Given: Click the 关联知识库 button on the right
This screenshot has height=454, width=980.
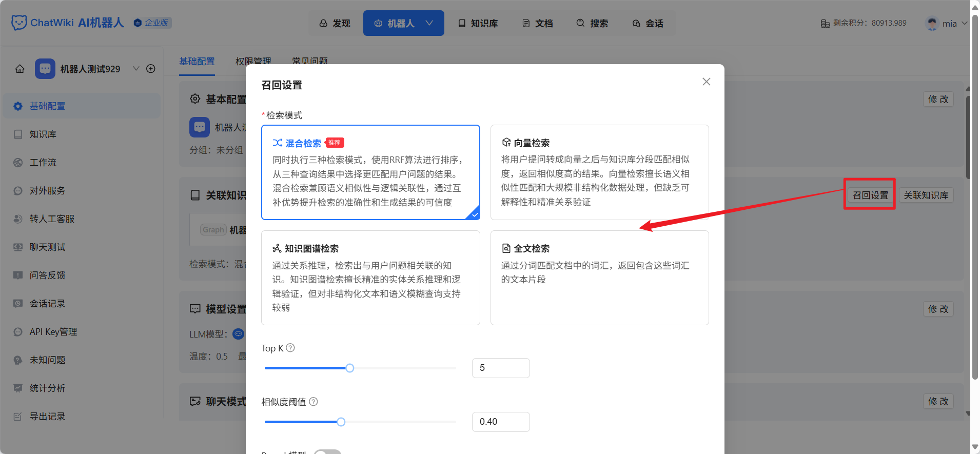Looking at the screenshot, I should [926, 195].
